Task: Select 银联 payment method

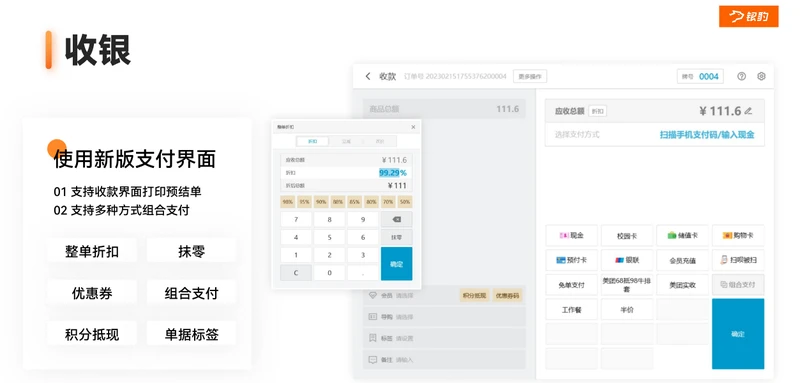Action: (x=627, y=260)
